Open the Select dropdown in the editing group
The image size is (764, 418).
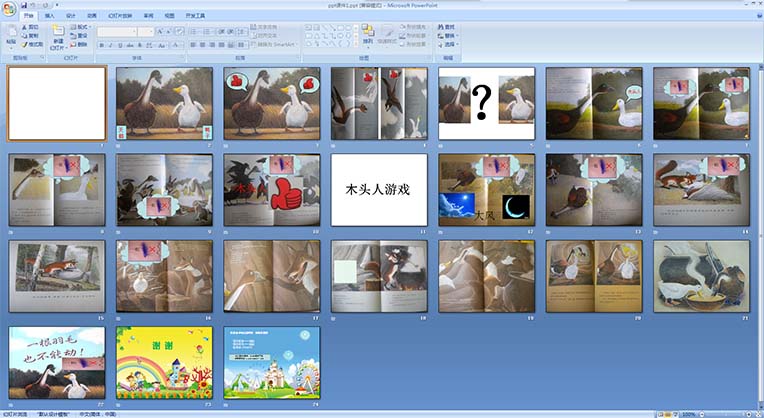coord(447,44)
